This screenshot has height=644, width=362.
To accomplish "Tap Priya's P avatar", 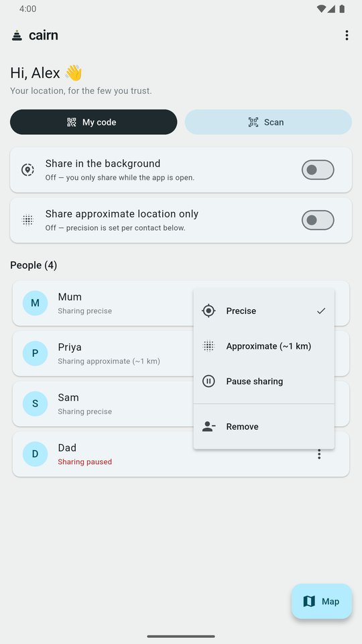I will click(x=36, y=354).
